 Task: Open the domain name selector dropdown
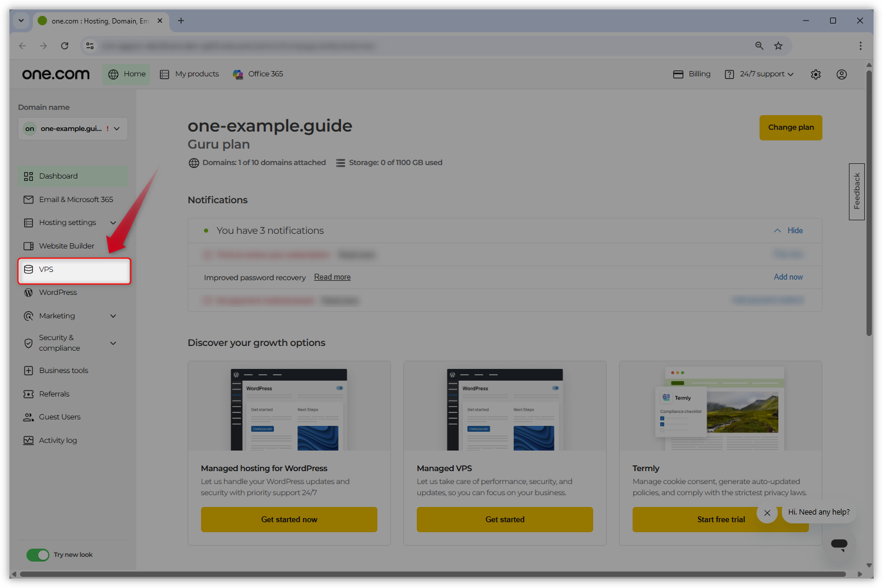73,129
